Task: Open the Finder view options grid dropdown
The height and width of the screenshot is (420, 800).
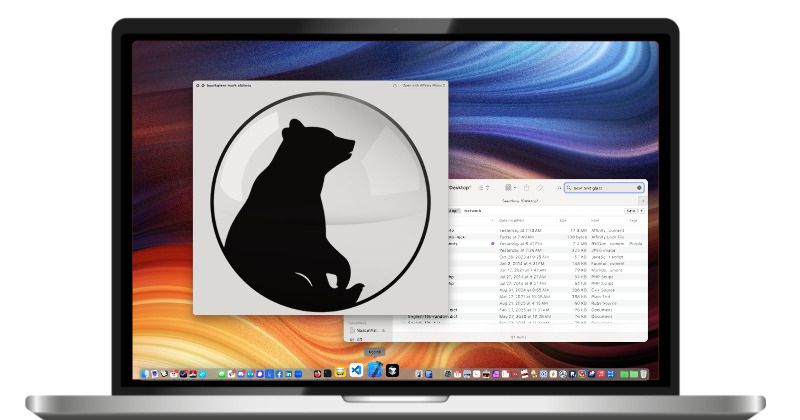Action: point(511,187)
